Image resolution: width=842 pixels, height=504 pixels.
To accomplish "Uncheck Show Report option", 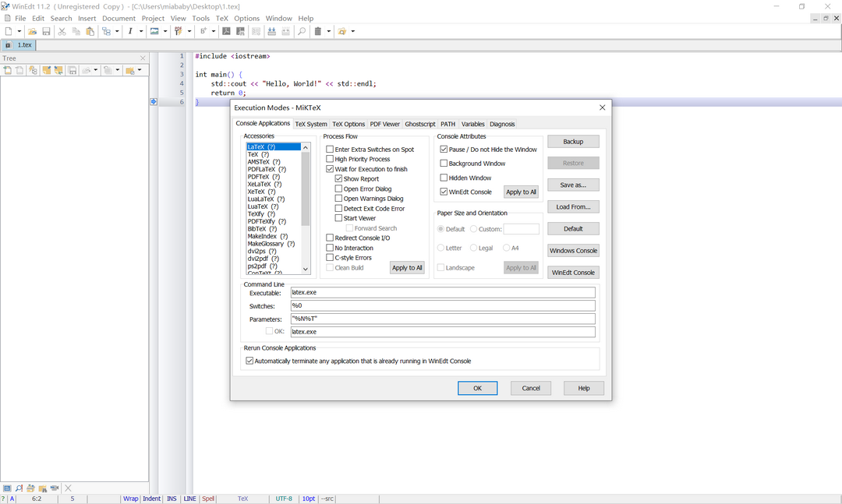I will 339,179.
